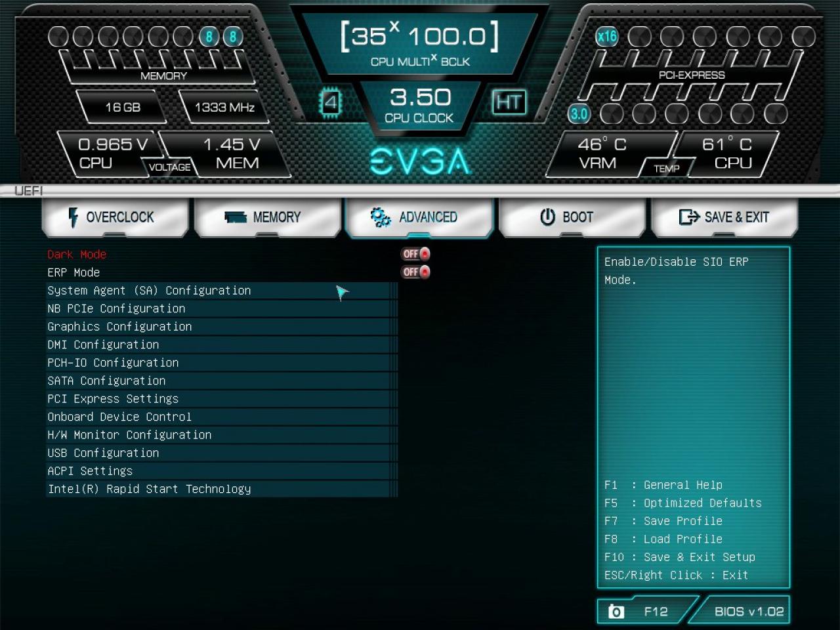Screen dimensions: 840x630
Task: Click 'F10 : Save & Exit Setup' hint
Action: click(x=680, y=557)
